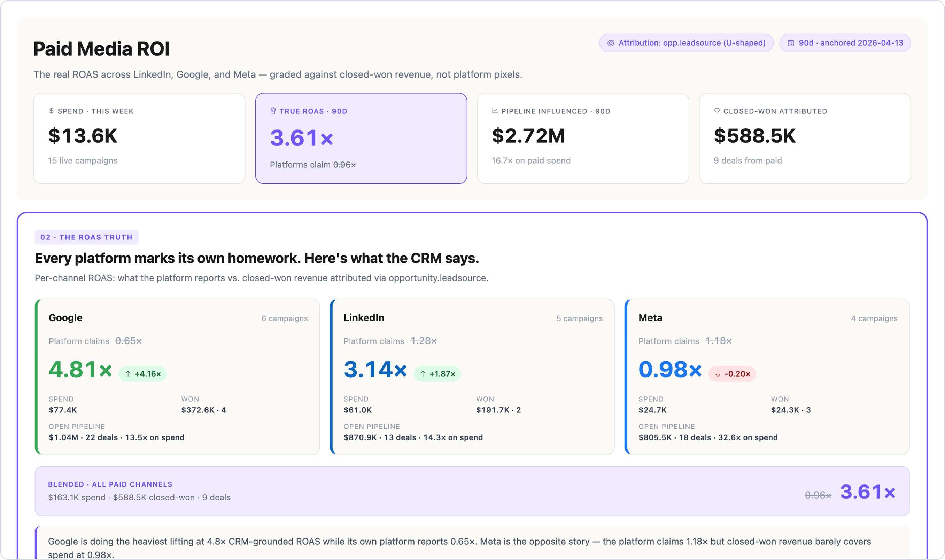Click the 15 live campaigns text
Screen dimensions: 945x560
83,161
